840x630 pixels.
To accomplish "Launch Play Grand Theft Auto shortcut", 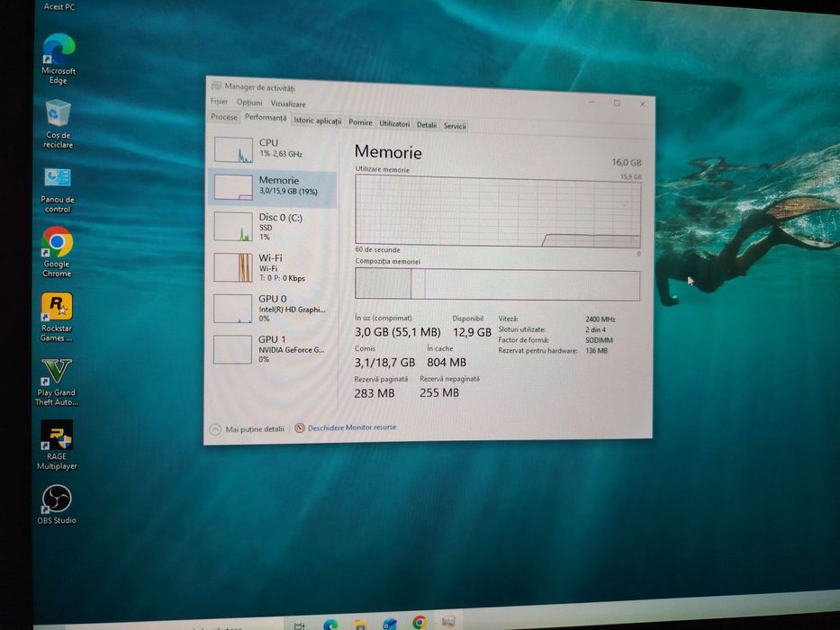I will tap(56, 382).
